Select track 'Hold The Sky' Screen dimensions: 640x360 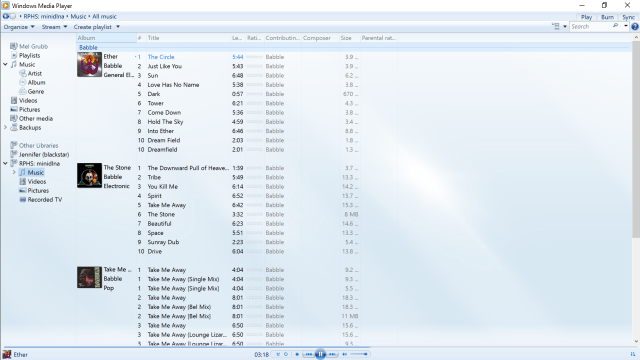point(165,122)
